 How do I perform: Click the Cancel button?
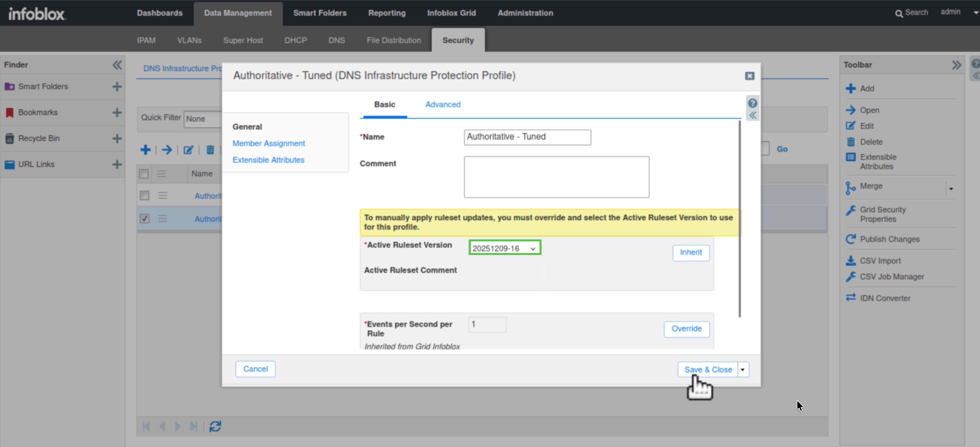(x=255, y=369)
